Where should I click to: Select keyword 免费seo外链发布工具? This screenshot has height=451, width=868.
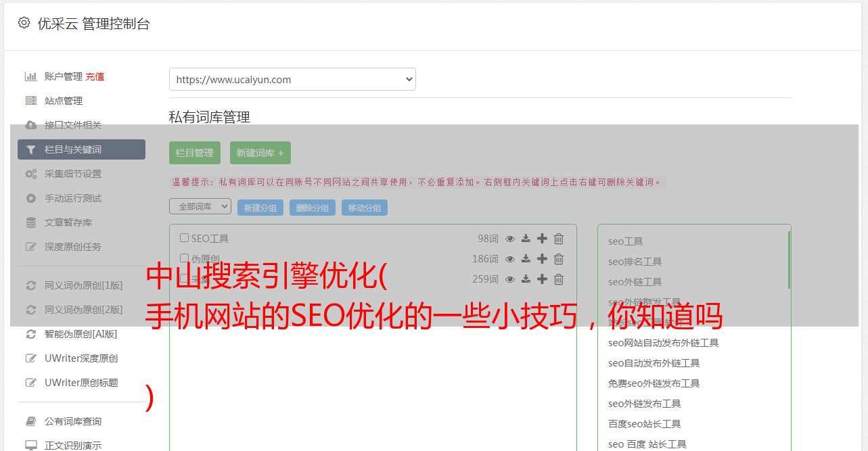tap(654, 383)
